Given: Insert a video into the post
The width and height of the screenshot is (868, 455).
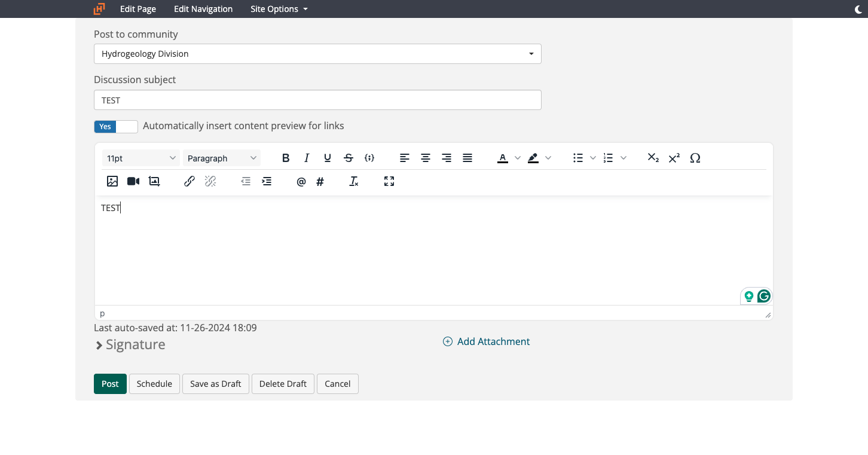Looking at the screenshot, I should (x=133, y=181).
